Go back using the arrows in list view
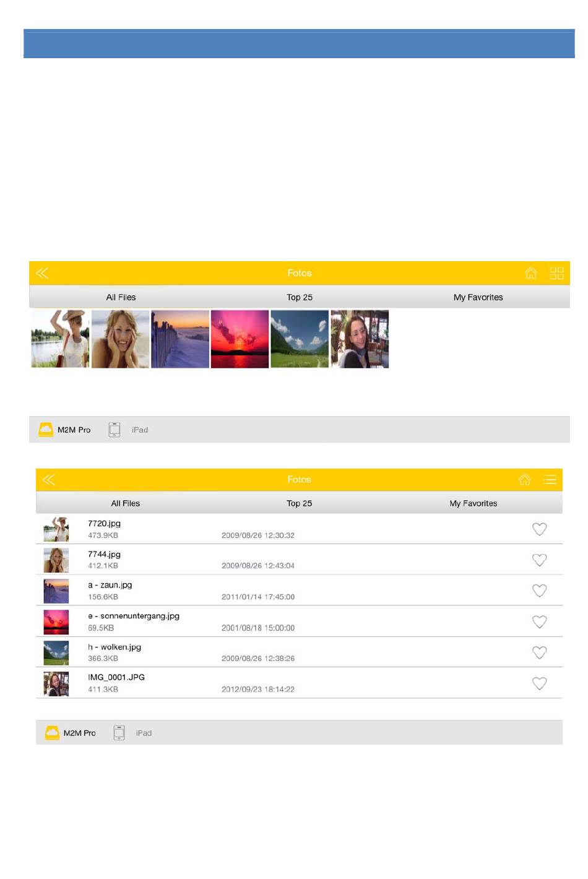The height and width of the screenshot is (879, 588). [x=49, y=480]
